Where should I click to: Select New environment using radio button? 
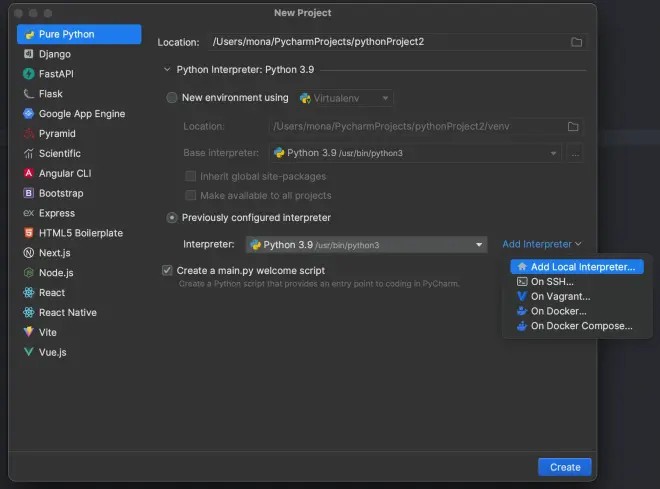(x=172, y=98)
